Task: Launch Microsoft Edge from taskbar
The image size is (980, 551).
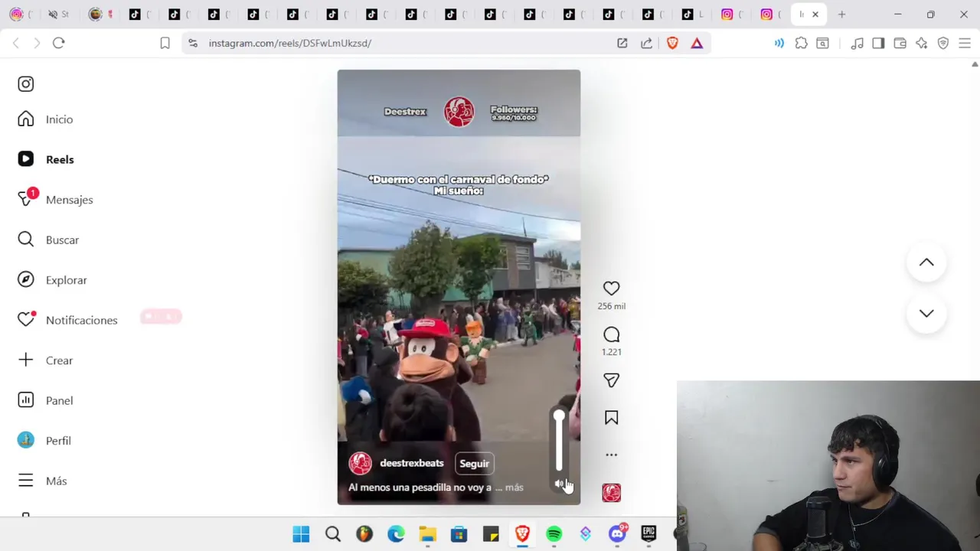Action: click(x=396, y=534)
